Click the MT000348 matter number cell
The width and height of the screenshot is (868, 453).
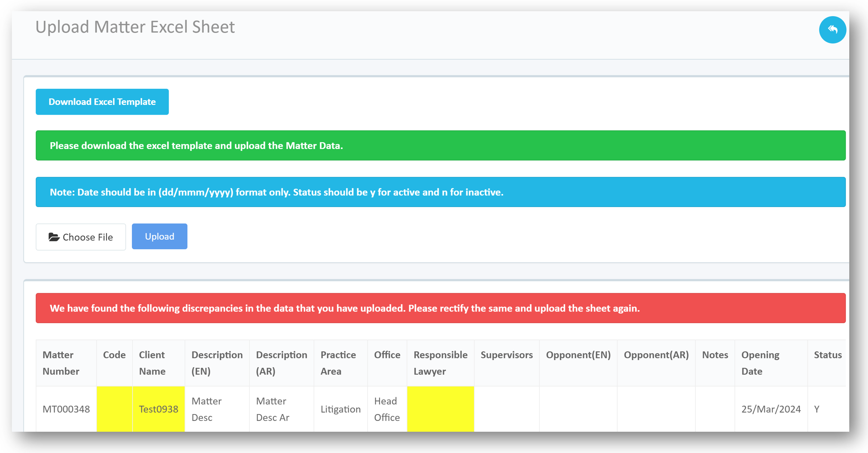(66, 409)
